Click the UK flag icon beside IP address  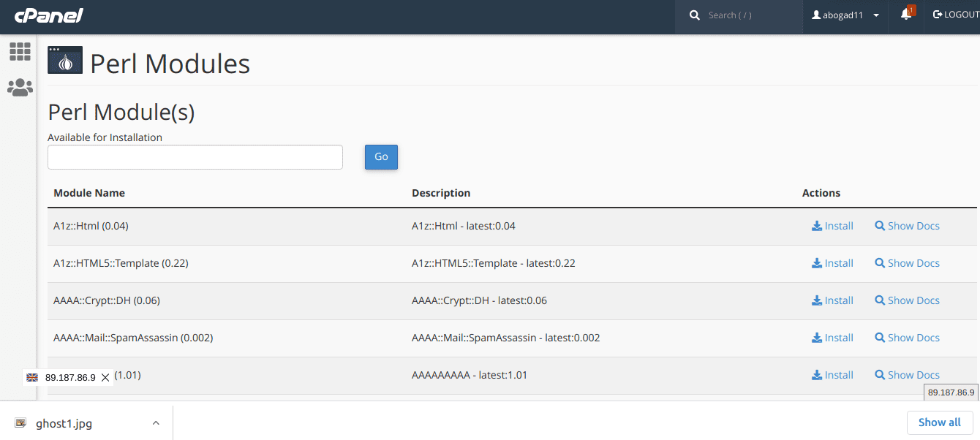32,377
